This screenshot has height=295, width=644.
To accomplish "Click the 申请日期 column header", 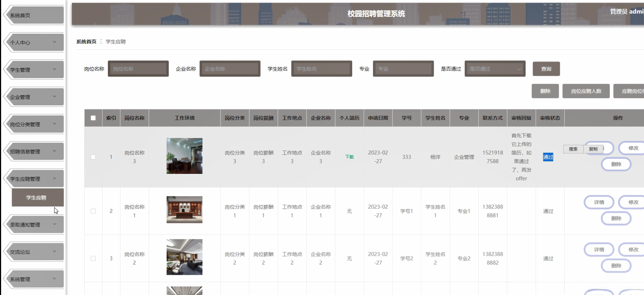I will click(378, 118).
